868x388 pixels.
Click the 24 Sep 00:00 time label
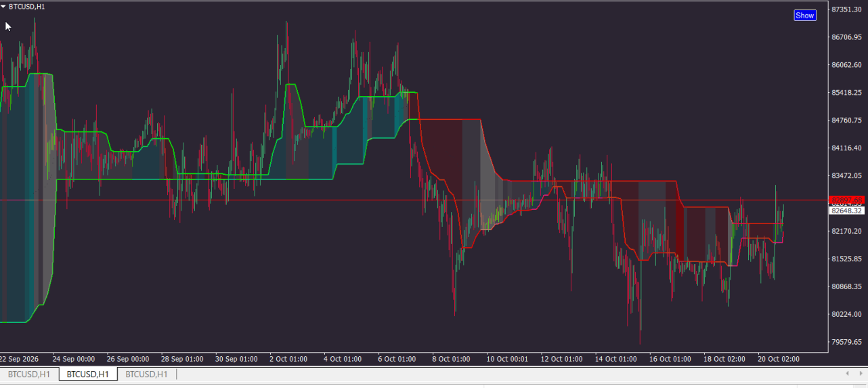coord(74,359)
